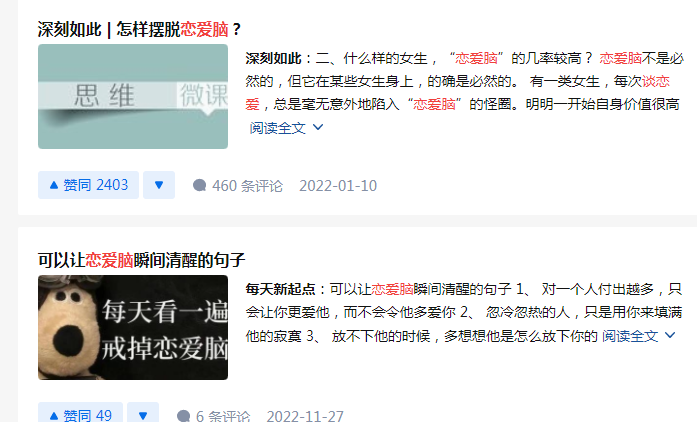Click the up triangle icon in 赞同 2403
The image size is (697, 422).
coord(54,185)
